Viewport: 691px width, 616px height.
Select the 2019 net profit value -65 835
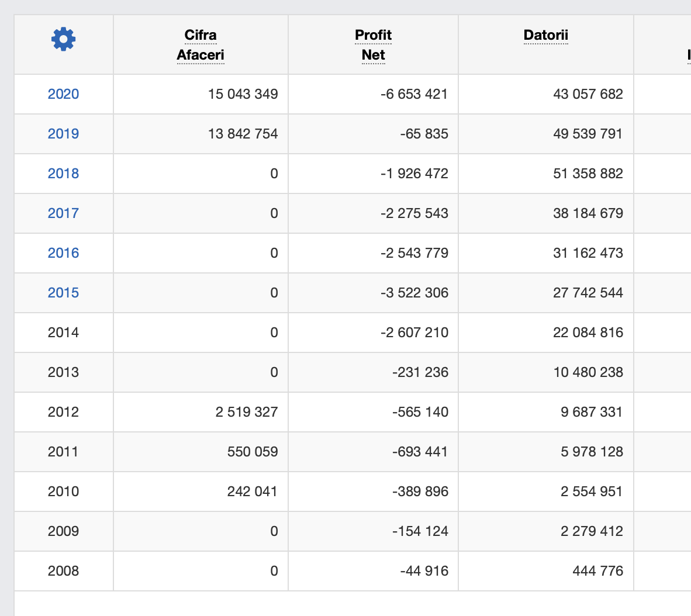[x=424, y=134]
